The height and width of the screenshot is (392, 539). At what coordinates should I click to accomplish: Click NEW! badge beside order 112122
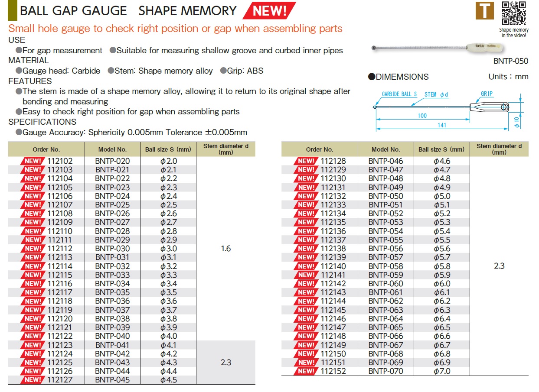(x=33, y=336)
